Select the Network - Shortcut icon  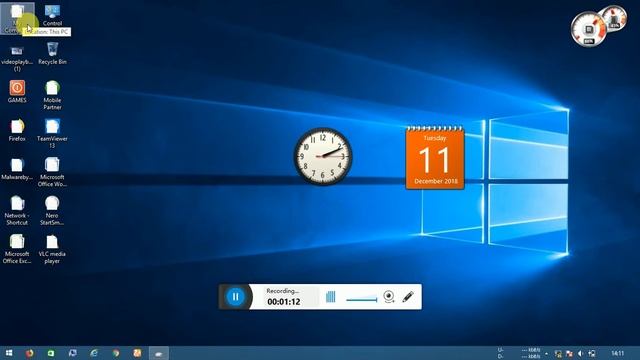click(17, 210)
